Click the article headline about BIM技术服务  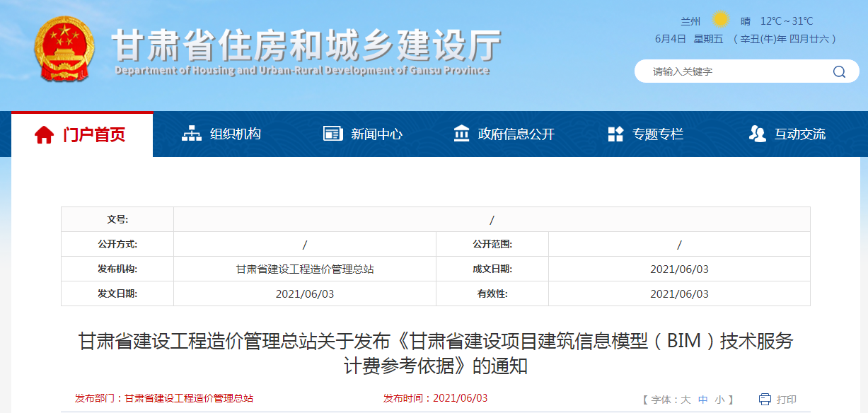[436, 354]
